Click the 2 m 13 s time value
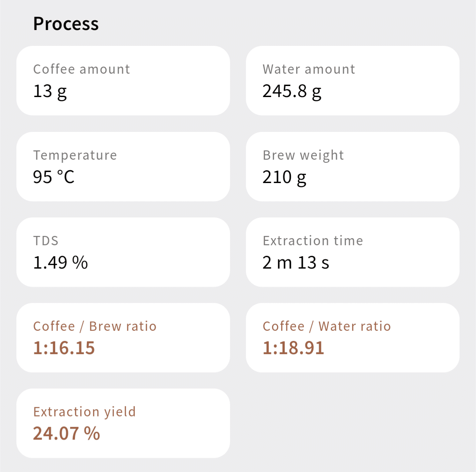 [x=296, y=262]
